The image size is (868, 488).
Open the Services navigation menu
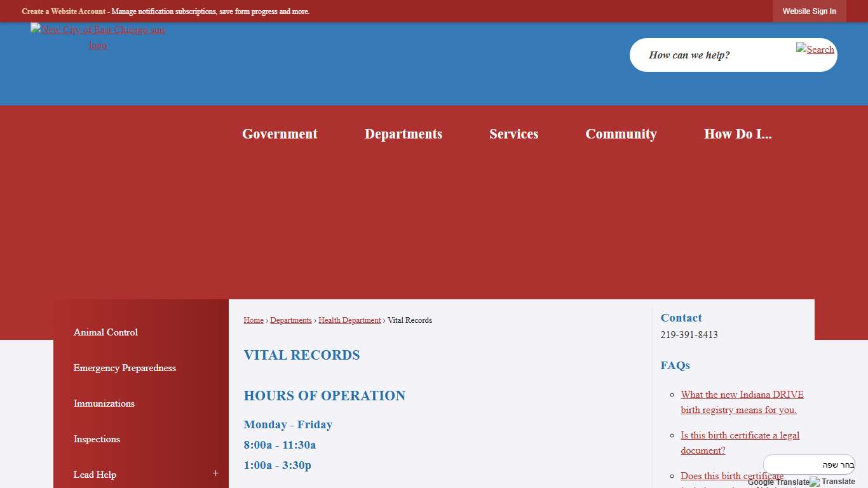513,134
